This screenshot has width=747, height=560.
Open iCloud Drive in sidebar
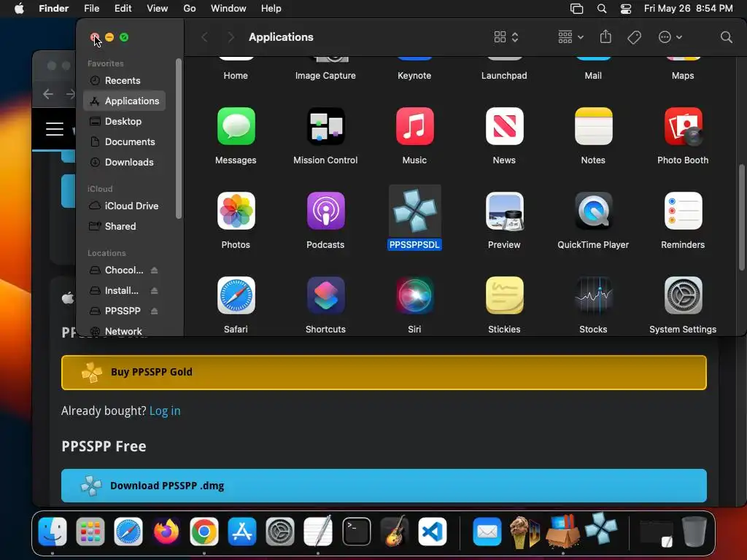click(124, 206)
